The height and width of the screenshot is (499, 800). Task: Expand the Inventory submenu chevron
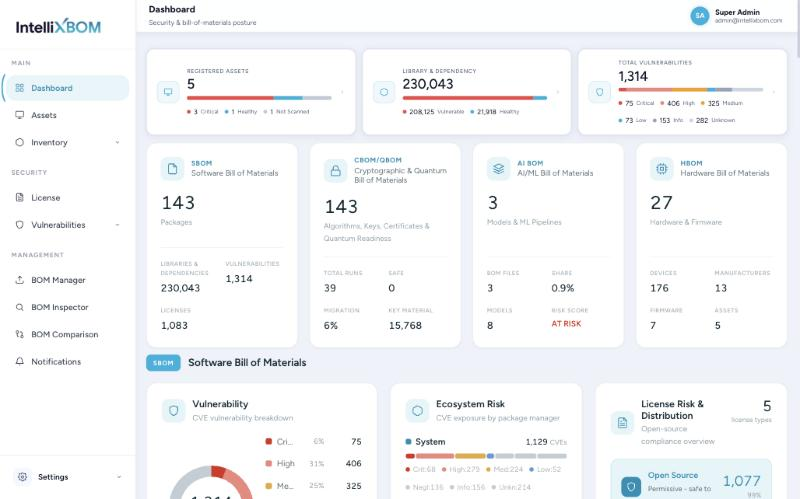(x=117, y=142)
